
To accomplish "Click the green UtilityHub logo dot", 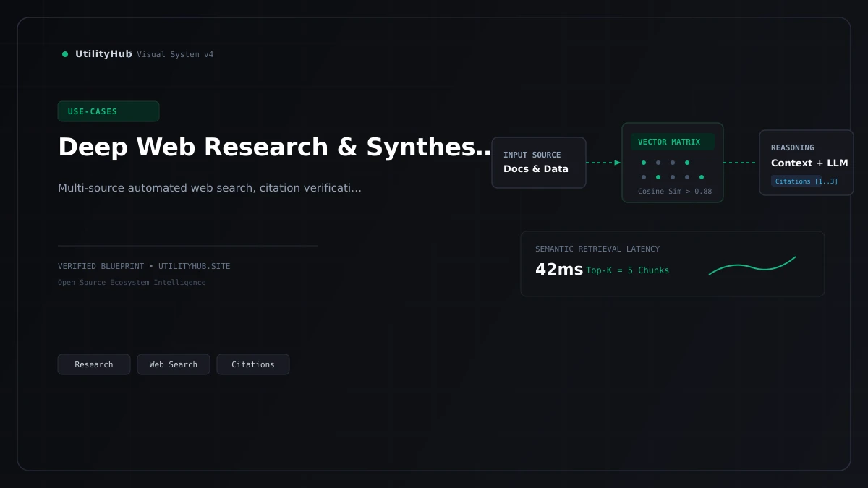I will tap(65, 54).
